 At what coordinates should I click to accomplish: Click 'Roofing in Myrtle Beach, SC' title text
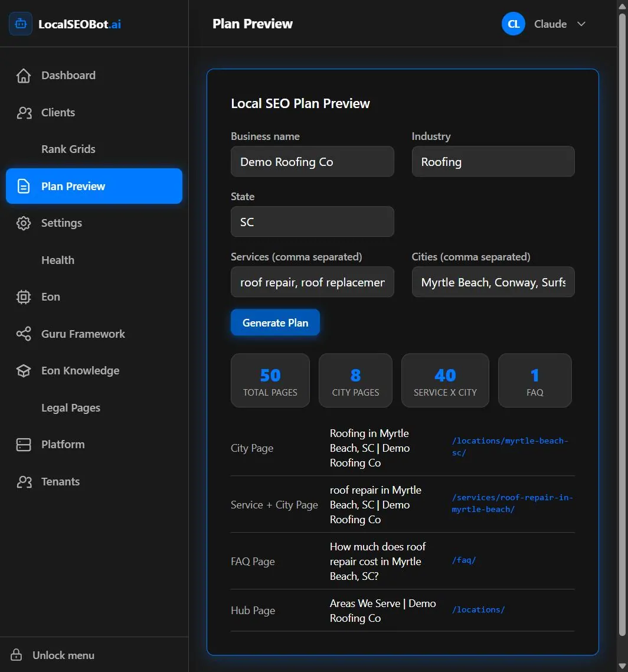[x=369, y=448]
